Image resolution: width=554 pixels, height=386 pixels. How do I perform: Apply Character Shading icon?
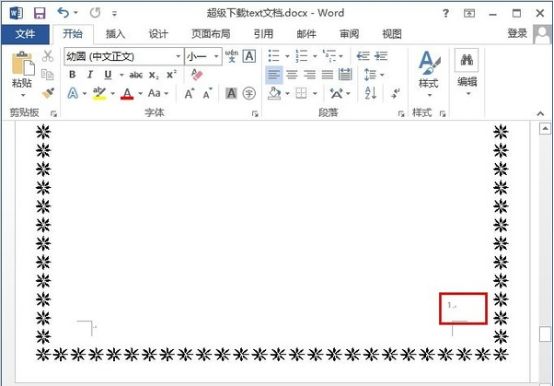point(231,94)
